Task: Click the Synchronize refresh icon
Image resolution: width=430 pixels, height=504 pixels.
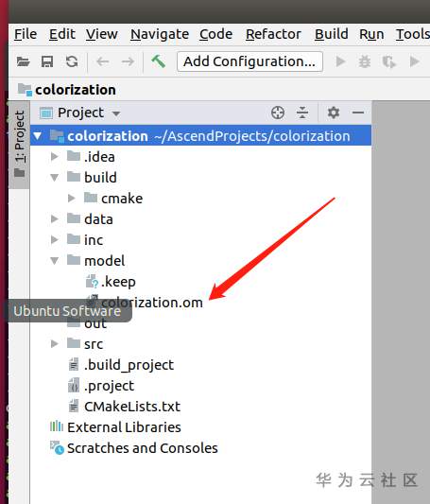Action: coord(72,61)
